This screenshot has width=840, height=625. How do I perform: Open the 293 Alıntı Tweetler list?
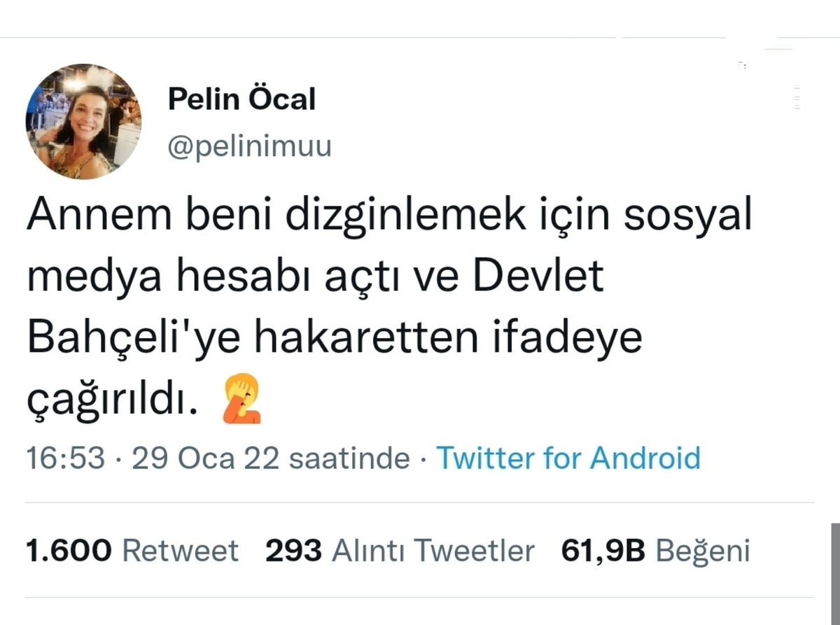pyautogui.click(x=400, y=551)
